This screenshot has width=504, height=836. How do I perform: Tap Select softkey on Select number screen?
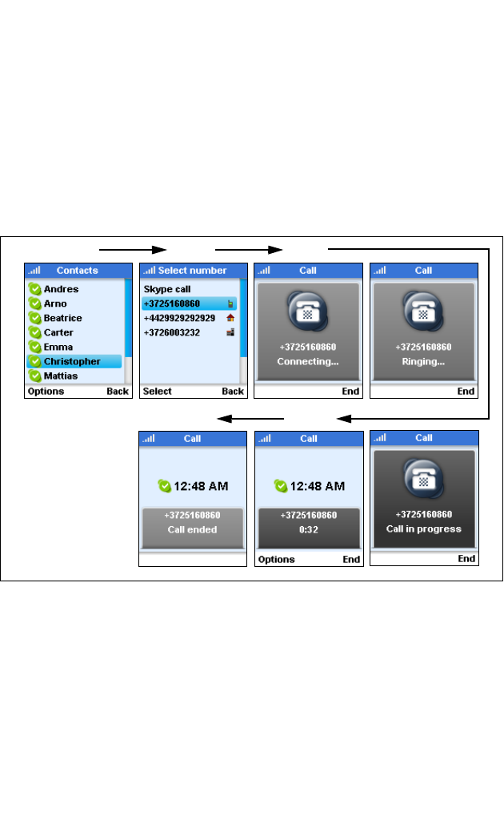click(157, 392)
